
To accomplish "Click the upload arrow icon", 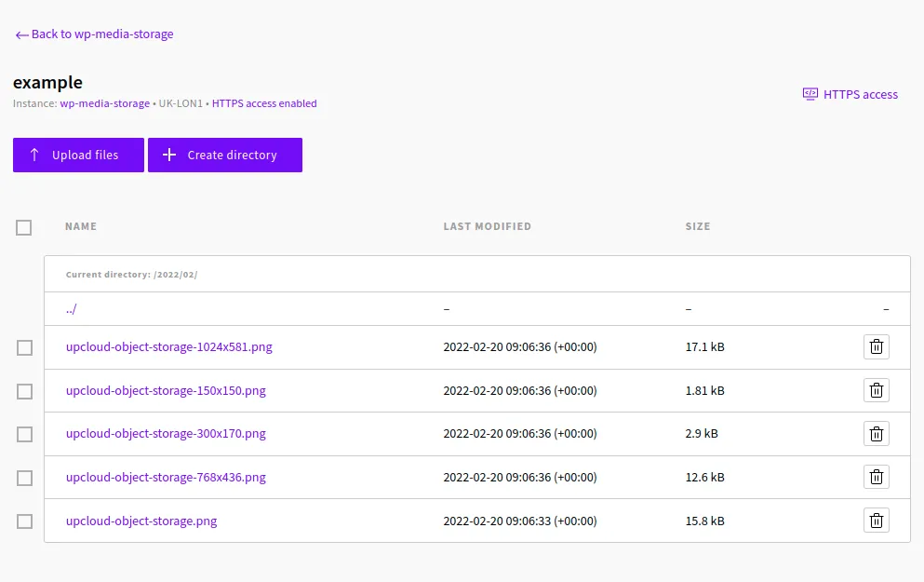I will tap(34, 156).
